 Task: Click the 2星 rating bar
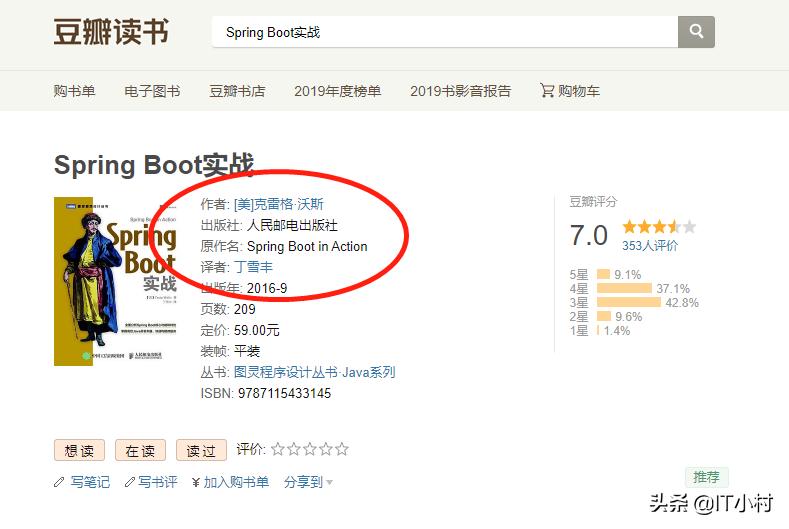[604, 316]
